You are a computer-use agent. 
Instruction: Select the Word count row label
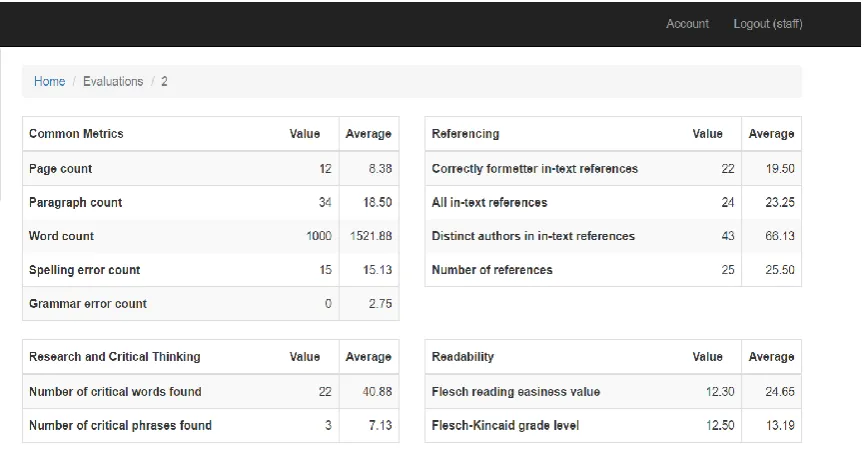(61, 236)
